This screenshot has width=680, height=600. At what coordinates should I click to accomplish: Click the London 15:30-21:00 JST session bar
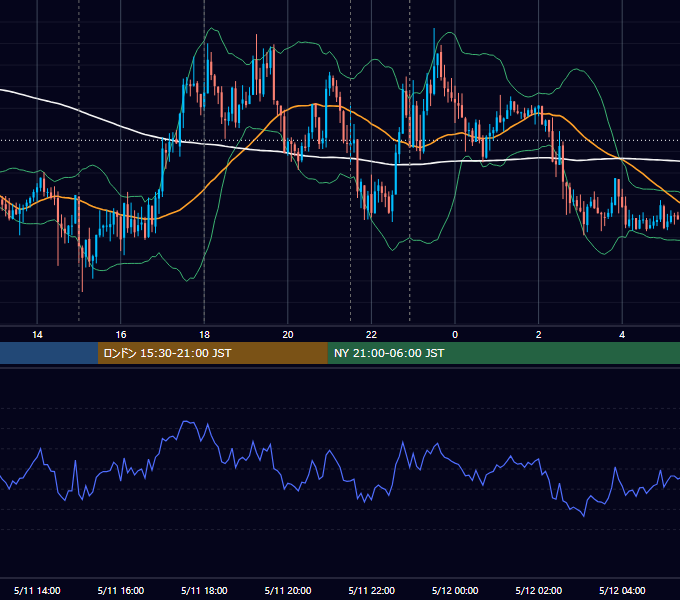[x=212, y=353]
